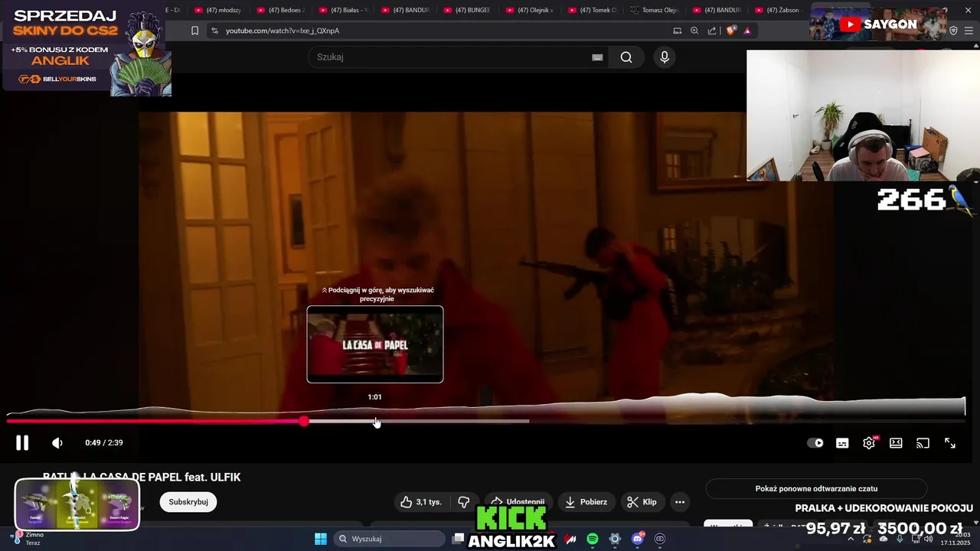Click the Udostępnij share button
980x551 pixels.
coord(518,502)
